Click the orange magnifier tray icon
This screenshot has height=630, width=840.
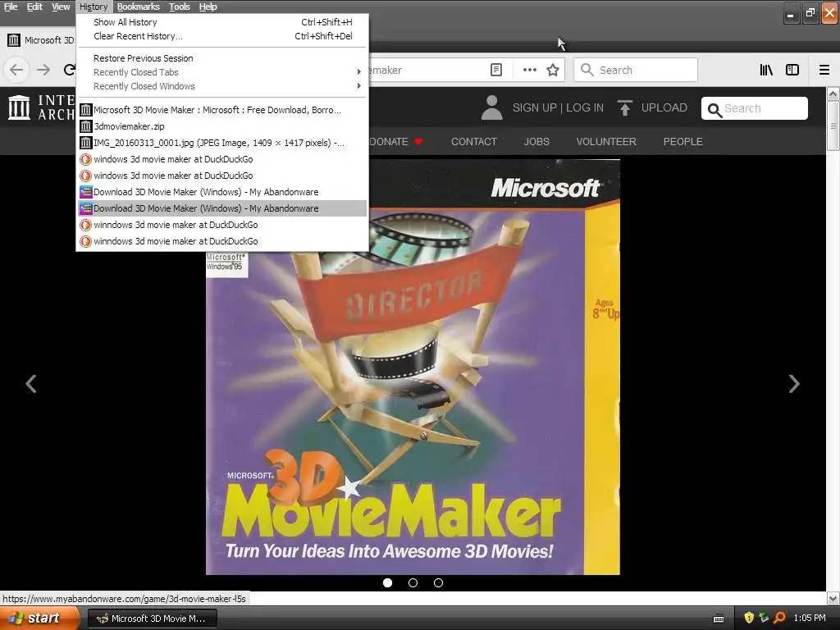coord(779,618)
